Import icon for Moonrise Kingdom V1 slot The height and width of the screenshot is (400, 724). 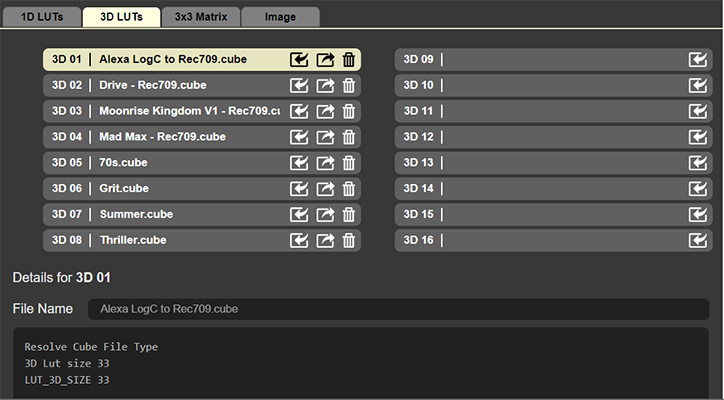(x=299, y=111)
